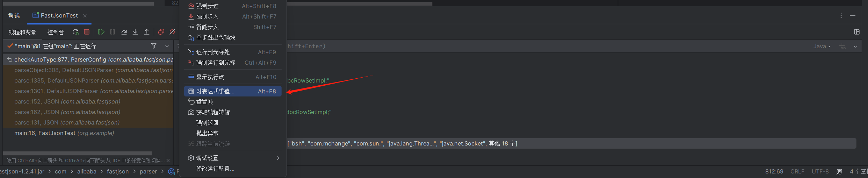This screenshot has height=178, width=868.
Task: Click the alibaba breadcrumb in the status bar
Action: 87,171
